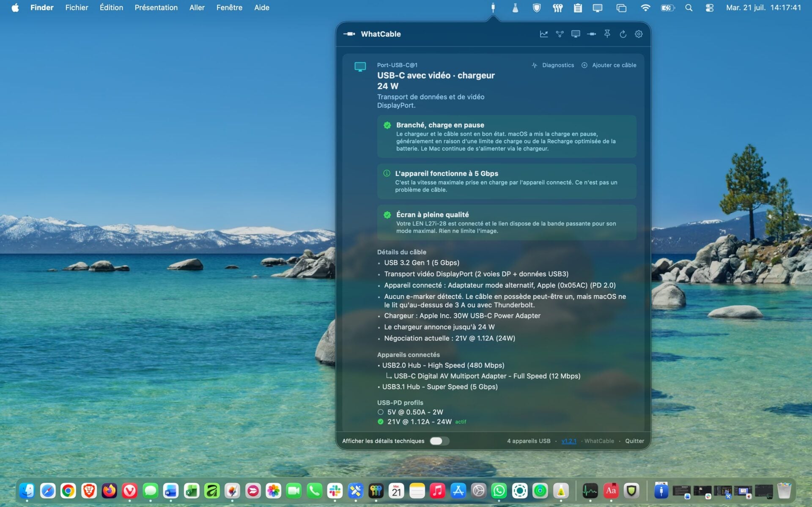
Task: Open the Présentation menu
Action: pos(156,8)
